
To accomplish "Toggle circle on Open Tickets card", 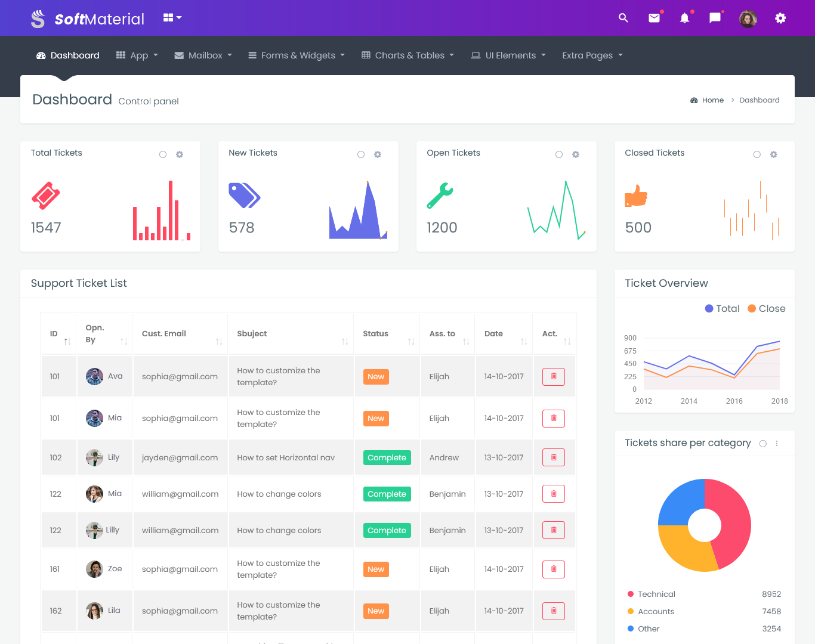I will (559, 154).
